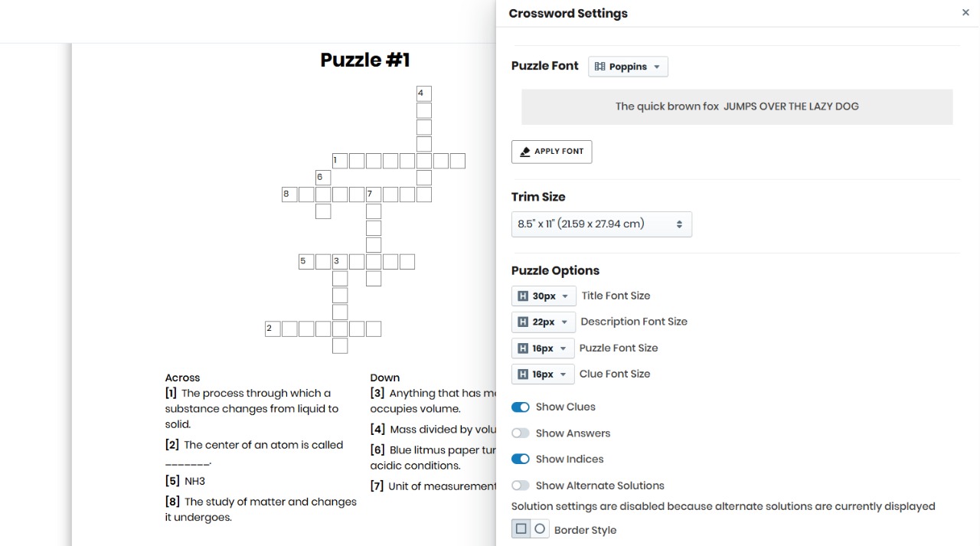
Task: Open the Poppins puzzle font dropdown
Action: (x=628, y=67)
